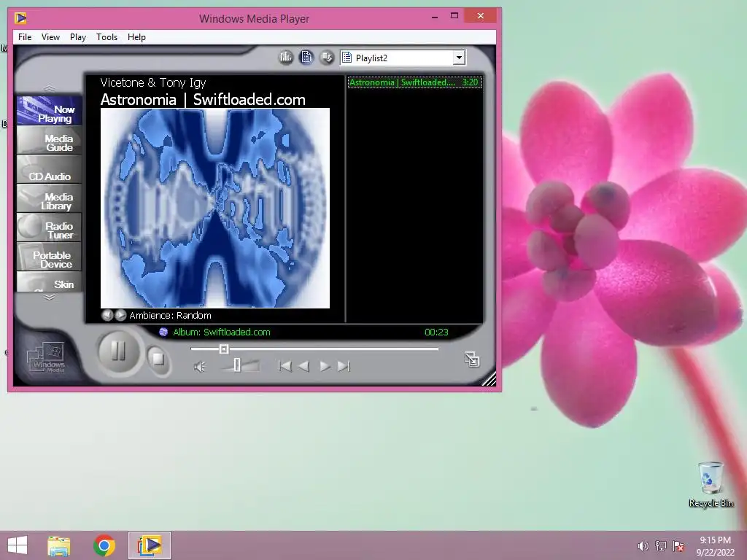Screen dimensions: 747x560
Task: Open File Explorer from taskbar
Action: point(58,545)
